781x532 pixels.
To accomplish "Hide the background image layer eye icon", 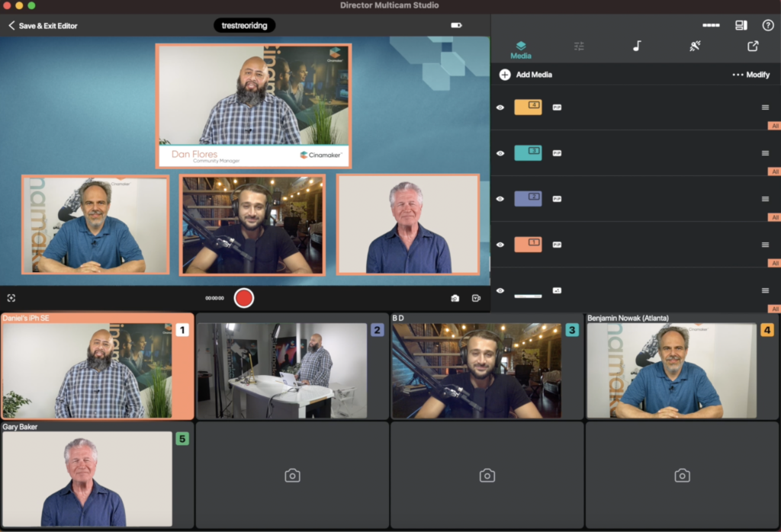I will pos(500,290).
